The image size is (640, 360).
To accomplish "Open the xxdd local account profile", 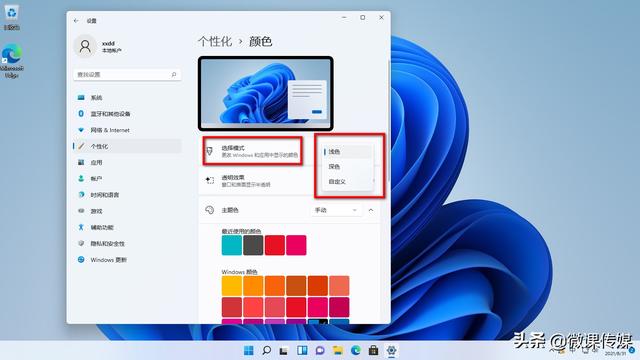I will coord(98,46).
